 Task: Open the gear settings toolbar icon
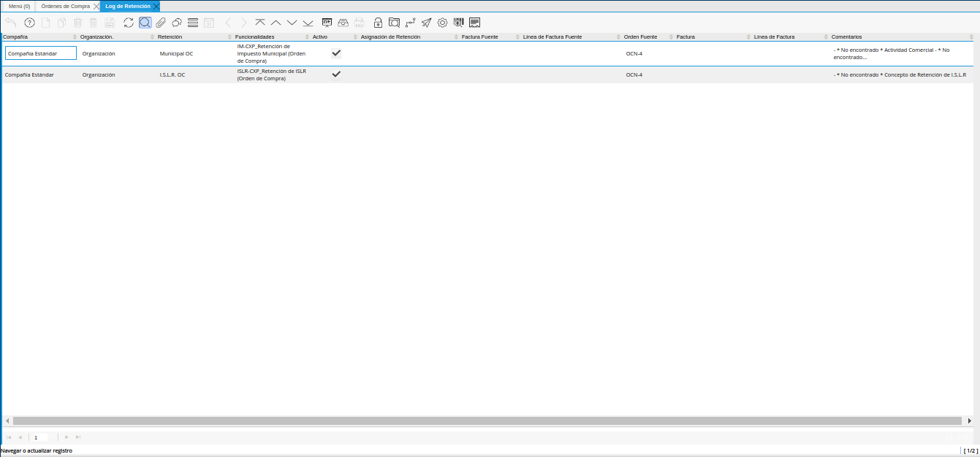(x=442, y=23)
